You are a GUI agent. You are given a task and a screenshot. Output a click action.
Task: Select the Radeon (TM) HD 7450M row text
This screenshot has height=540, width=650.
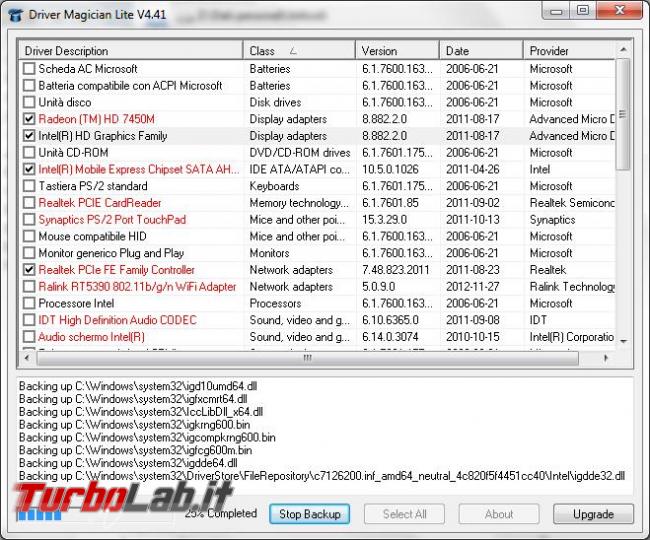[x=97, y=119]
